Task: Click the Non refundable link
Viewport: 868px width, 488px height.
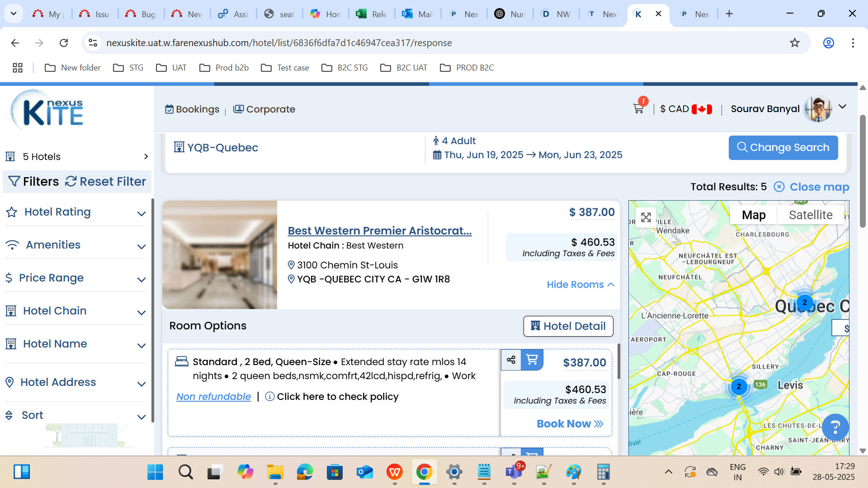Action: [214, 397]
